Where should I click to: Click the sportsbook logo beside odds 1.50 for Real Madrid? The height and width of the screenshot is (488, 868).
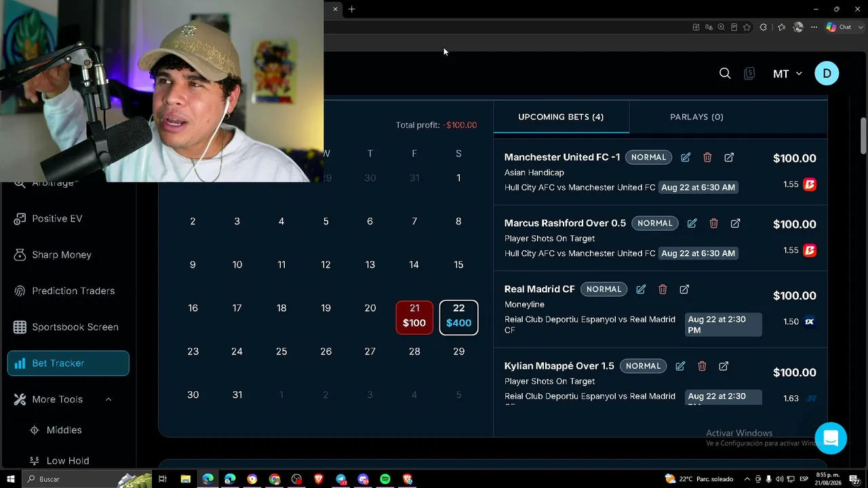point(810,322)
